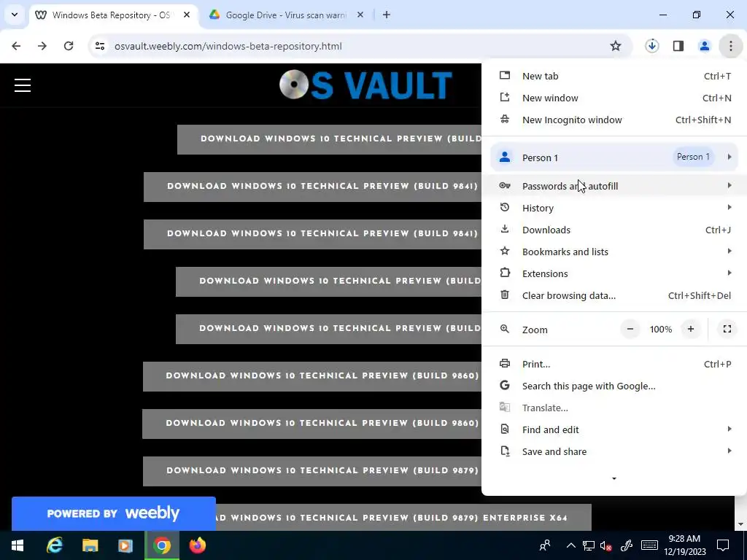The width and height of the screenshot is (747, 560).
Task: Click the Translate menu entry
Action: (614, 408)
